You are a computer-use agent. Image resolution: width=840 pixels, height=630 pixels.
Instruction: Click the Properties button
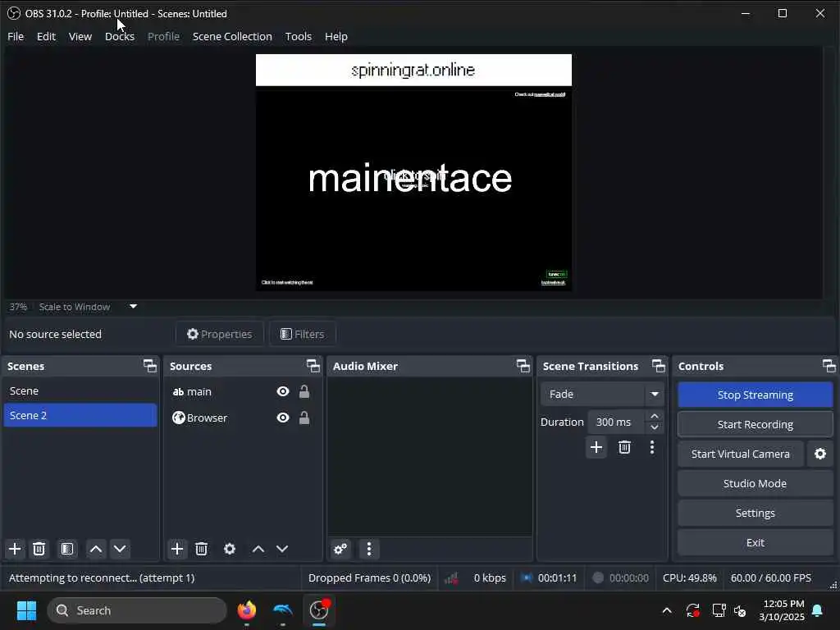click(220, 334)
